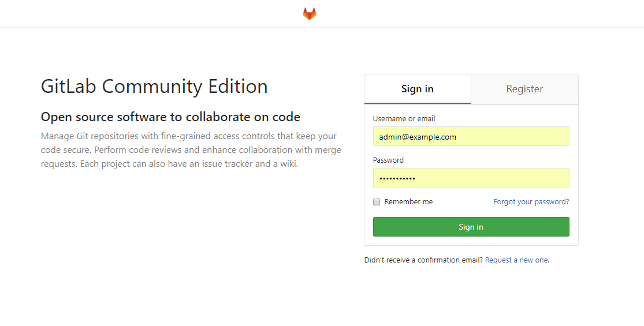Click the 'Manage Git repositories' description paragraph

click(191, 150)
